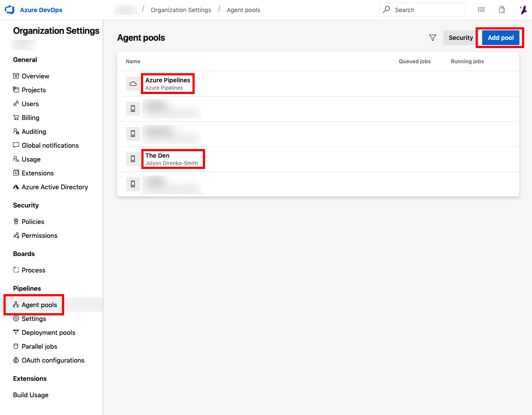The height and width of the screenshot is (415, 532).
Task: Open Extensions under General
Action: (38, 173)
